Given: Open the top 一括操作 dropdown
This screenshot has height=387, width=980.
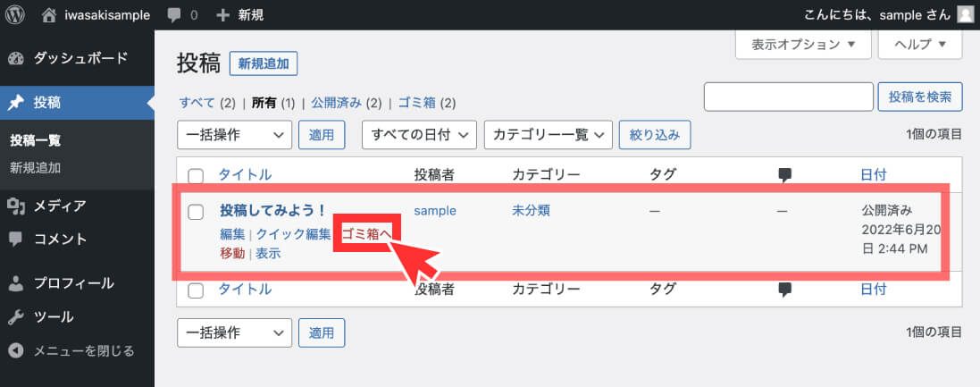Looking at the screenshot, I should coord(234,134).
